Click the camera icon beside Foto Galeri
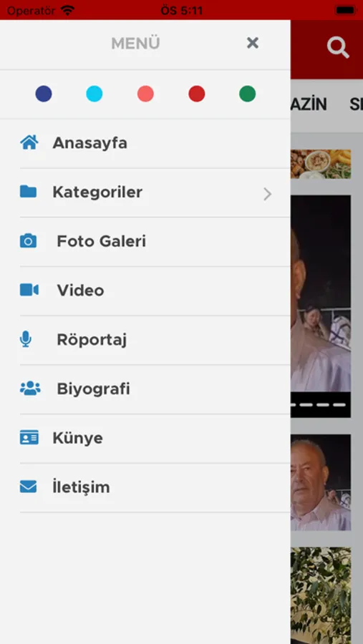The height and width of the screenshot is (644, 363). tap(29, 240)
